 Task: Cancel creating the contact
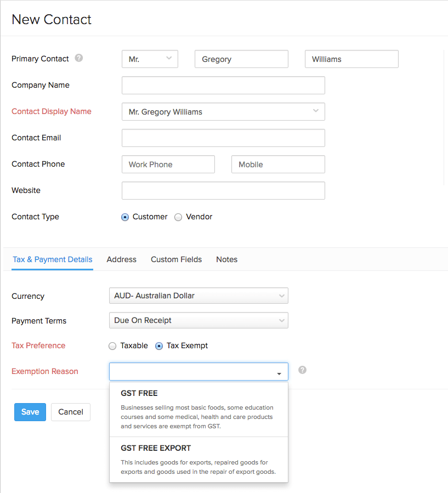tap(70, 412)
